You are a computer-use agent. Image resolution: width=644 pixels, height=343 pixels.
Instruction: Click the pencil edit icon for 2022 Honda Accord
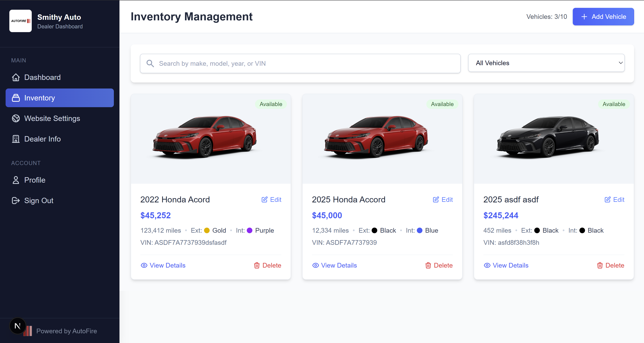264,199
